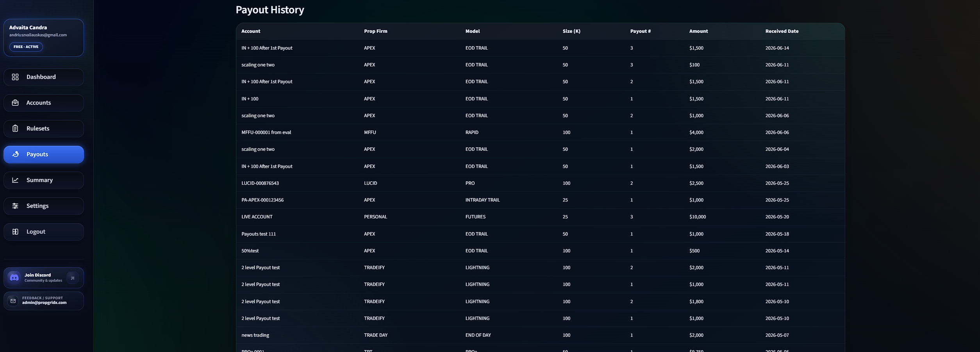
Task: Select the Payouts menu item
Action: point(44,154)
